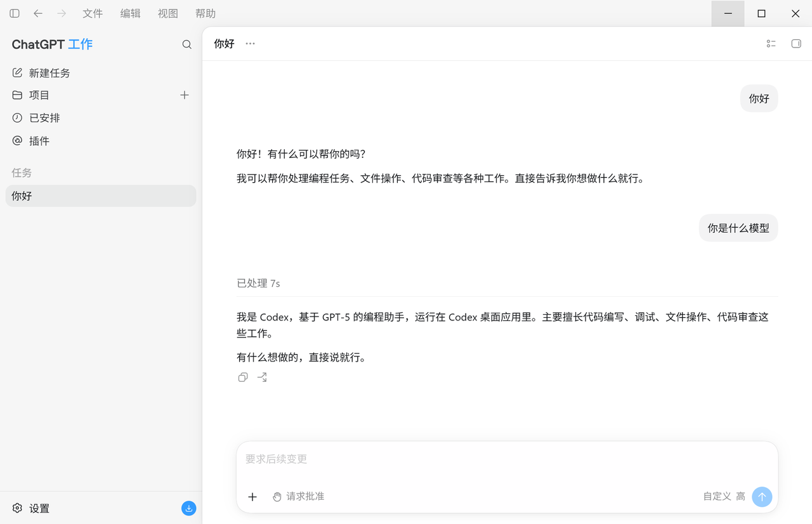This screenshot has width=812, height=524.
Task: Expand the 已处理 7s processing details
Action: (x=258, y=283)
